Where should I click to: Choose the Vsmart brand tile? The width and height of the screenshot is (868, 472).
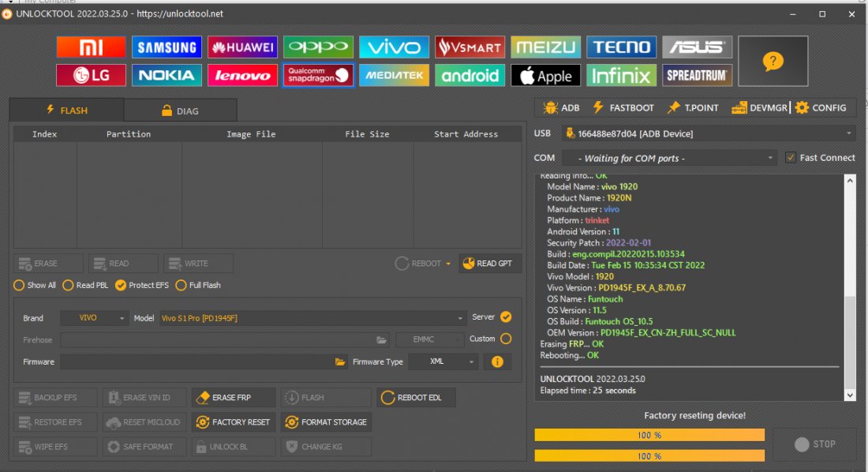[x=470, y=47]
